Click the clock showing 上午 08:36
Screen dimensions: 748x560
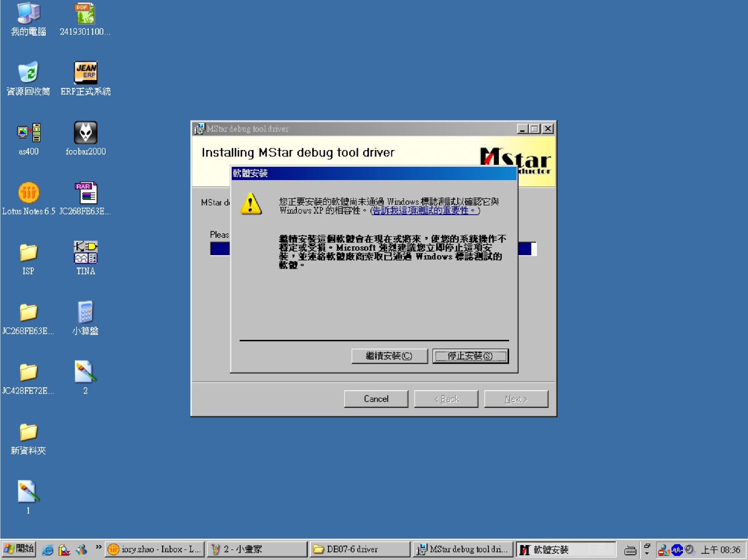pyautogui.click(x=720, y=550)
